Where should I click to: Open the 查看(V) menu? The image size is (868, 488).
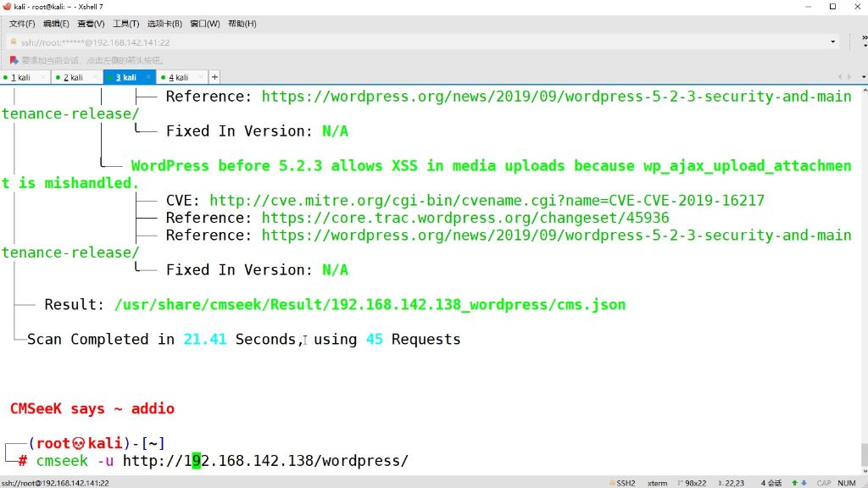click(x=91, y=24)
